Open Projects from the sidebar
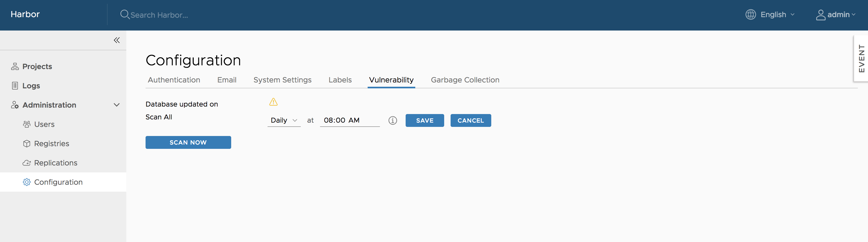The image size is (868, 242). click(x=37, y=66)
